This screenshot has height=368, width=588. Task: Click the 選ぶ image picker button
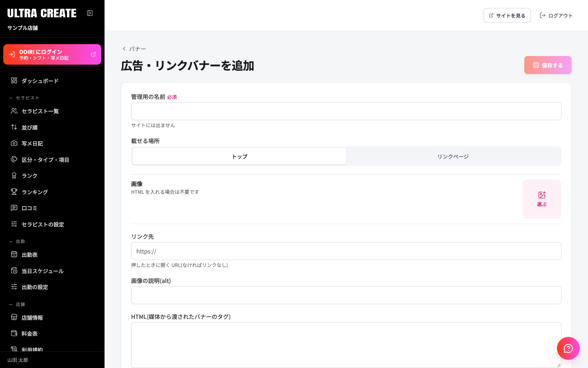click(x=542, y=199)
